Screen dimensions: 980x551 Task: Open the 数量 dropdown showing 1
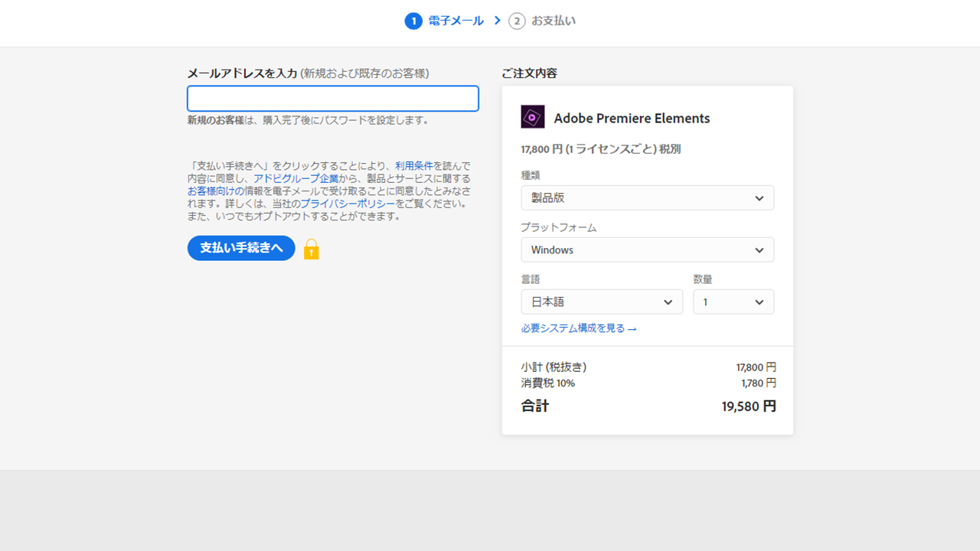[x=733, y=302]
